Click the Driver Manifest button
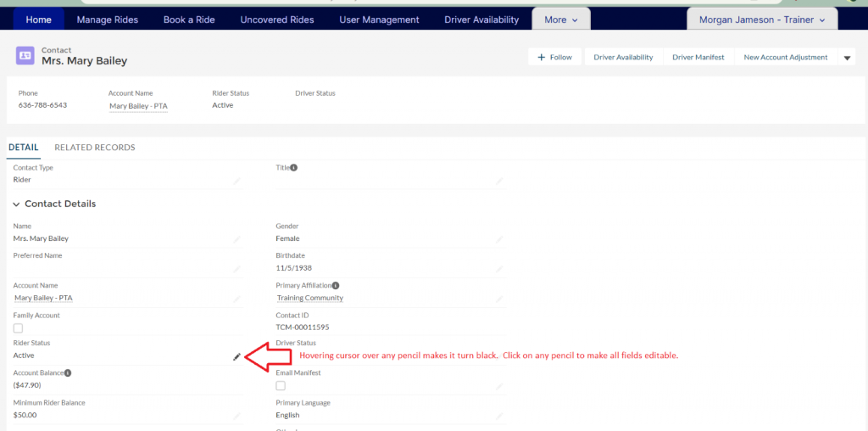This screenshot has width=868, height=431. click(x=698, y=58)
